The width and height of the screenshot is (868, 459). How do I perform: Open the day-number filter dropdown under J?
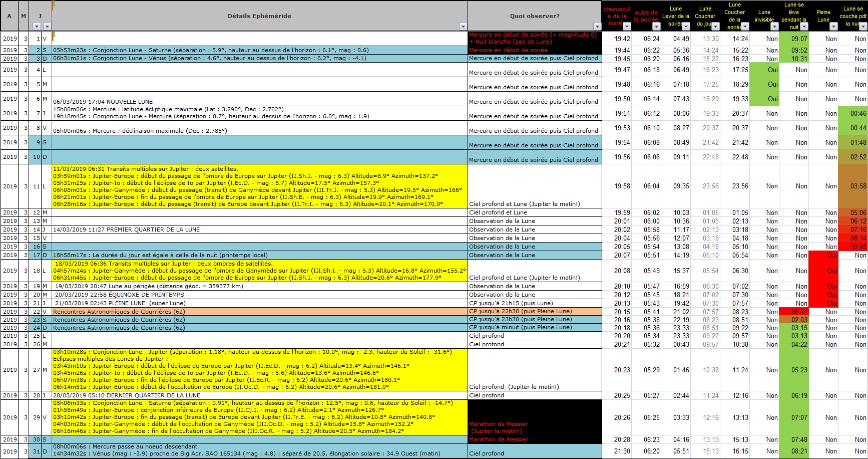[x=37, y=26]
